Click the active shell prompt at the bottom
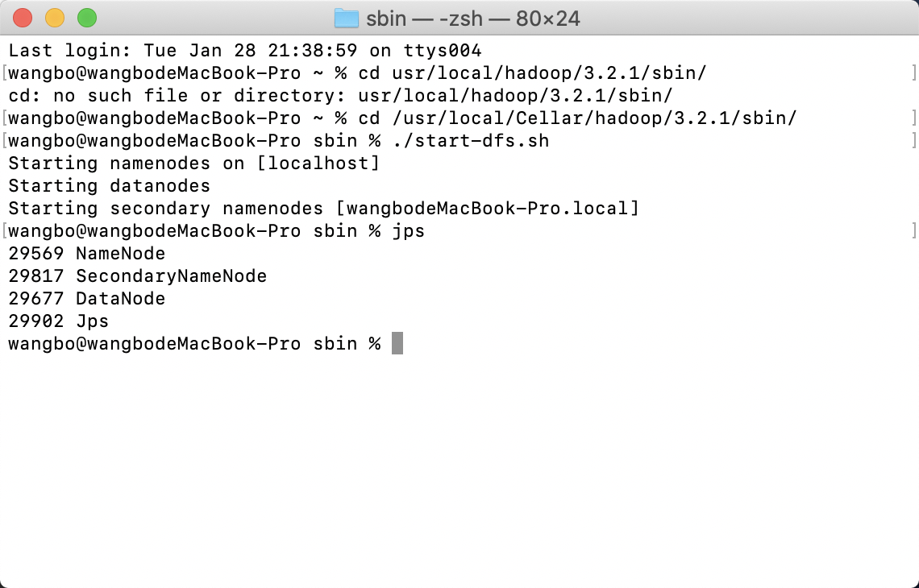Image resolution: width=919 pixels, height=588 pixels. 193,343
